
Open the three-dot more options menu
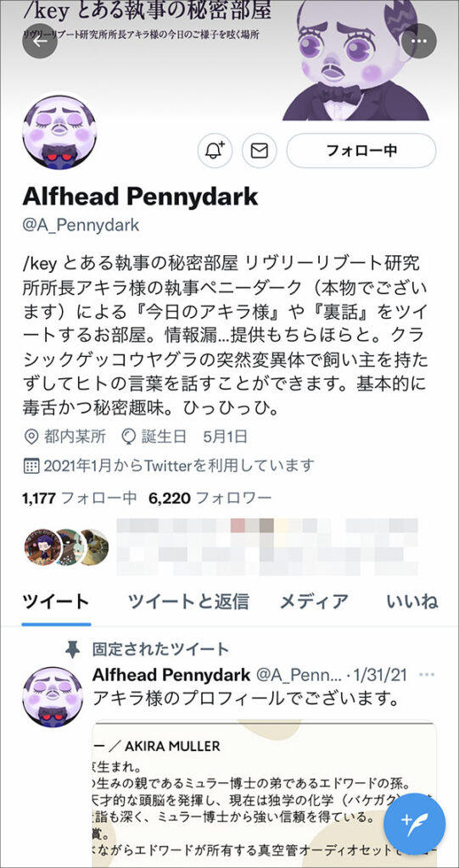click(419, 42)
